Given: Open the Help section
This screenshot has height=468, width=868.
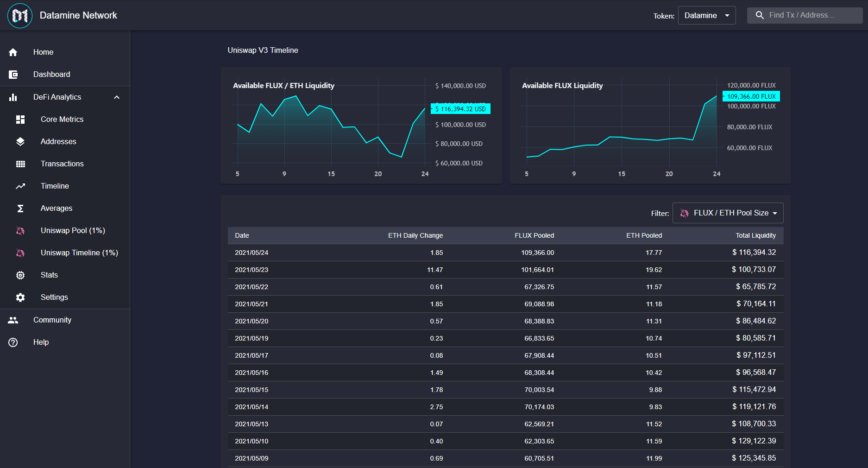Looking at the screenshot, I should click(x=65, y=342).
